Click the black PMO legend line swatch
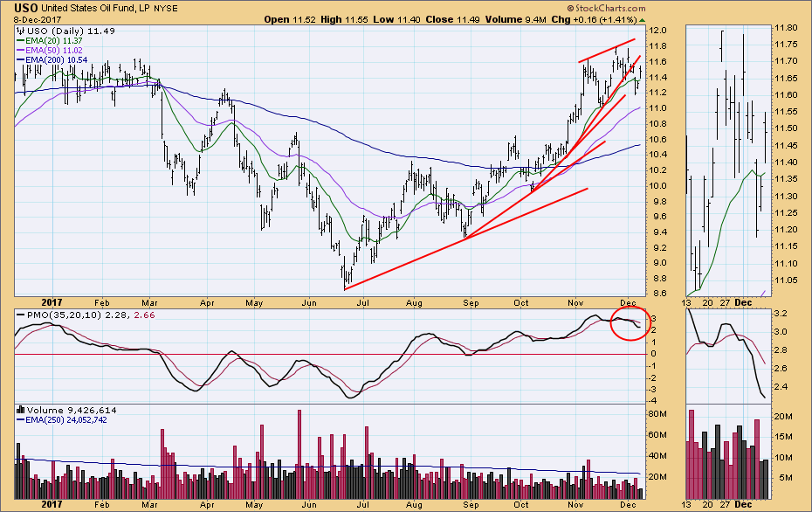 (x=21, y=315)
